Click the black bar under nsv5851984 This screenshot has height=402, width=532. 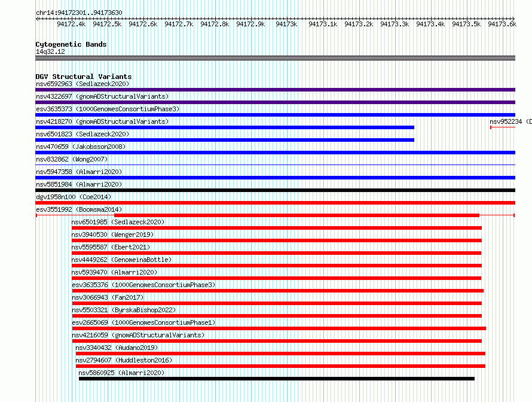[x=275, y=190]
